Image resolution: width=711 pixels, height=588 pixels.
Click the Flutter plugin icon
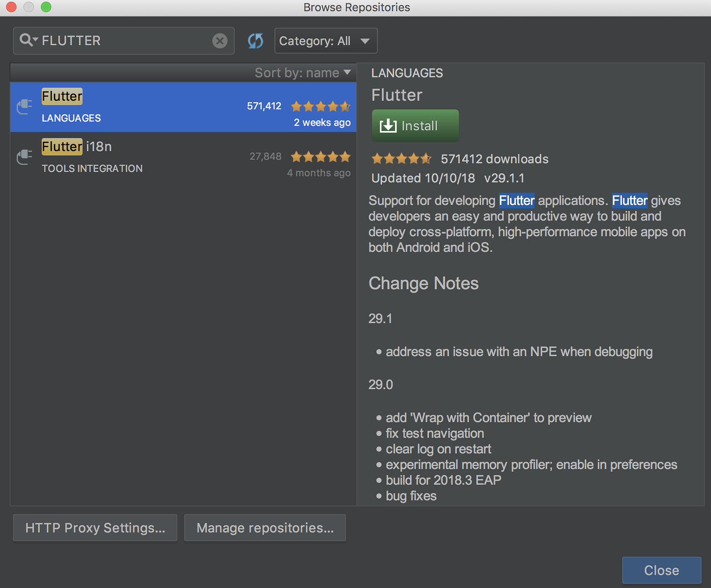click(25, 107)
